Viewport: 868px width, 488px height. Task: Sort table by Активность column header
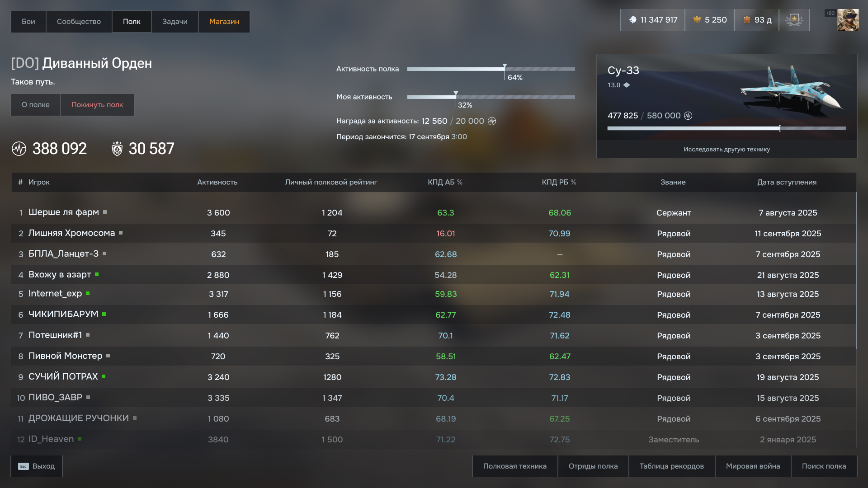tap(217, 182)
